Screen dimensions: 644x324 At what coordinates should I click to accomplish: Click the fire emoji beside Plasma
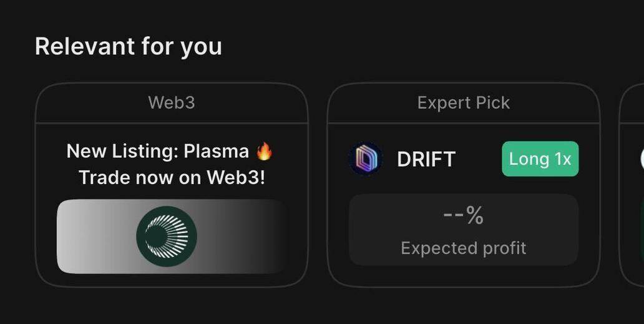[x=265, y=151]
